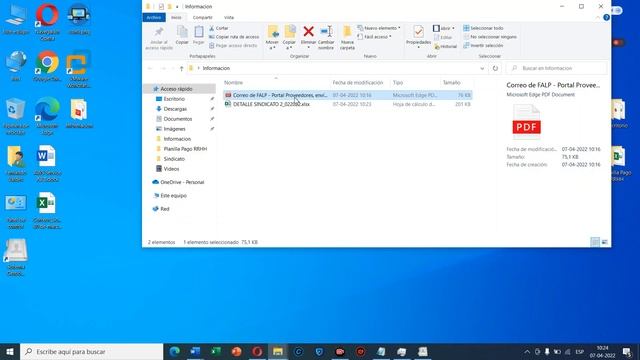The height and width of the screenshot is (360, 640).
Task: Open Descargas in the navigation pane
Action: pyautogui.click(x=175, y=109)
